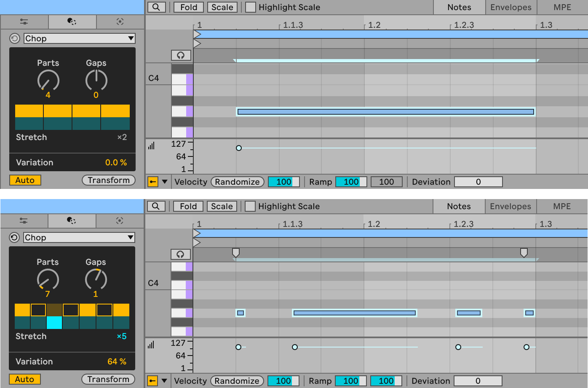This screenshot has height=388, width=588.
Task: Toggle the Auto button in the top panel
Action: [25, 180]
